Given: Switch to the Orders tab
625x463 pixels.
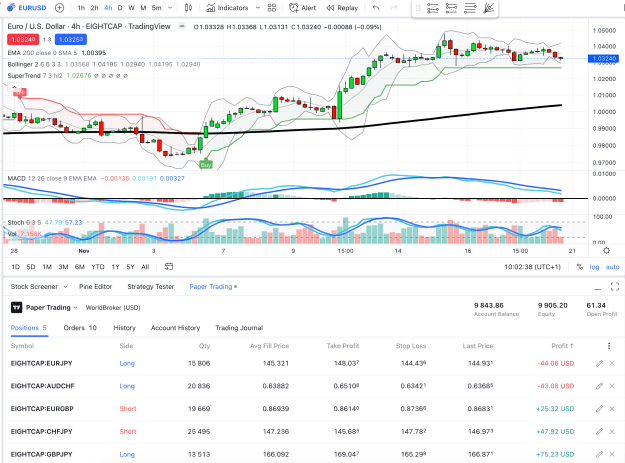Looking at the screenshot, I should point(80,328).
